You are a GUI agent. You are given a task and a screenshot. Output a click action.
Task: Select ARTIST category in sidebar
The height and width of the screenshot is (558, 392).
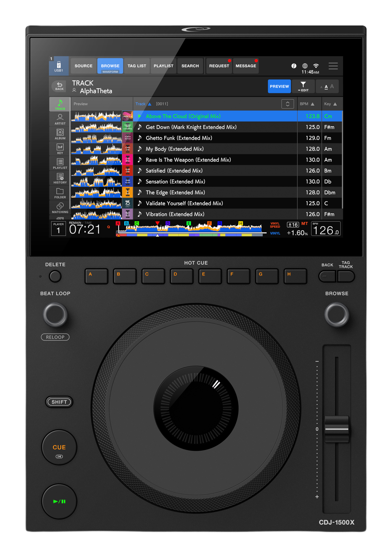[60, 119]
